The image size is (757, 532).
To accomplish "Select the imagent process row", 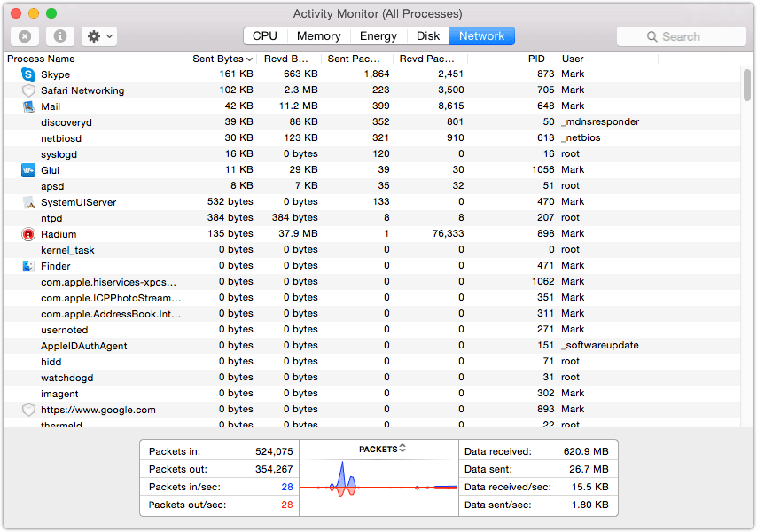I will pos(371,393).
